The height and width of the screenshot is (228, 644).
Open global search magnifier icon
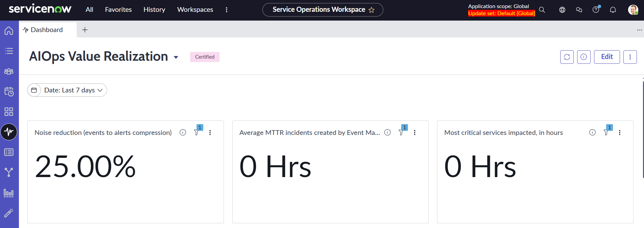[542, 10]
